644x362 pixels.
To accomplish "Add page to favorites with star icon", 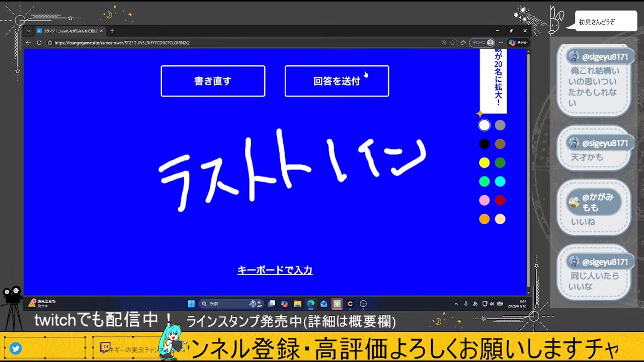I will tap(452, 43).
